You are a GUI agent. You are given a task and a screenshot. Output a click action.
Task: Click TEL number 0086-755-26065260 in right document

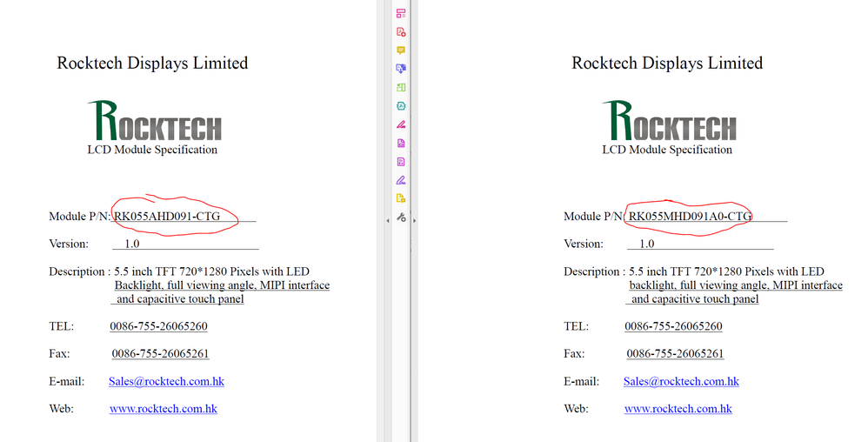point(673,326)
